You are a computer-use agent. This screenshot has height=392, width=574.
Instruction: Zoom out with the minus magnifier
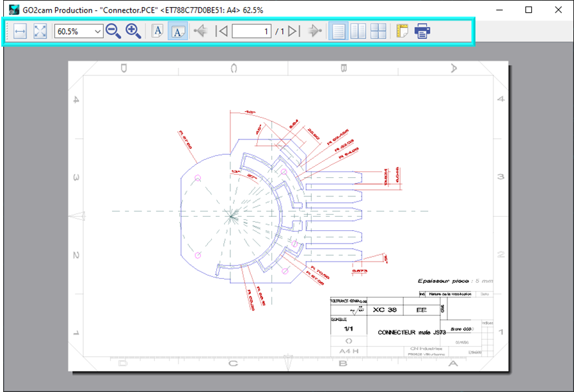click(x=113, y=31)
